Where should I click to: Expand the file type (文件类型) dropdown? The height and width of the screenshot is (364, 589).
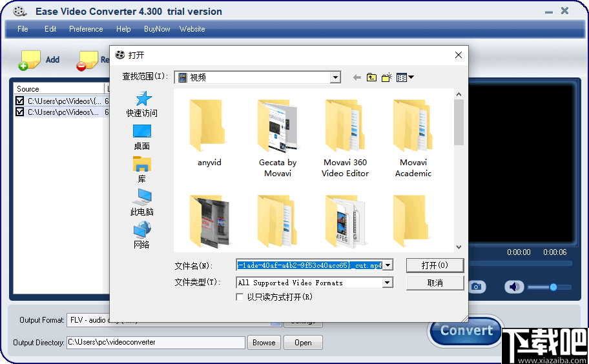[387, 283]
